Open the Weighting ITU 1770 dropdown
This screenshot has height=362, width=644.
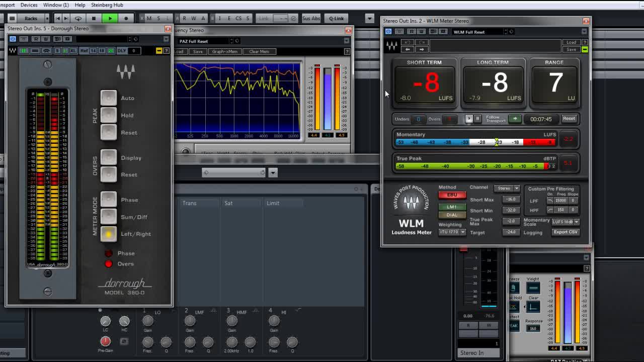pyautogui.click(x=452, y=232)
